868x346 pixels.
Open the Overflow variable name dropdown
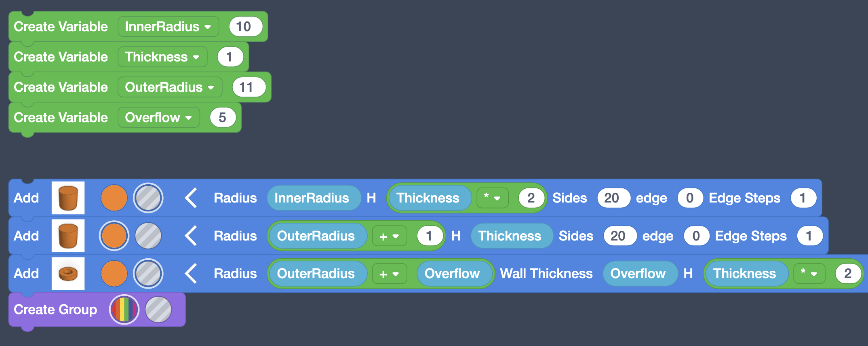click(x=158, y=118)
